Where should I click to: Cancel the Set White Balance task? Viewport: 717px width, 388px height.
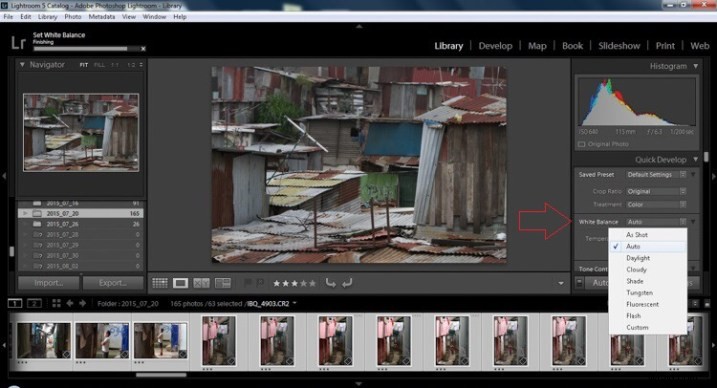tap(143, 48)
